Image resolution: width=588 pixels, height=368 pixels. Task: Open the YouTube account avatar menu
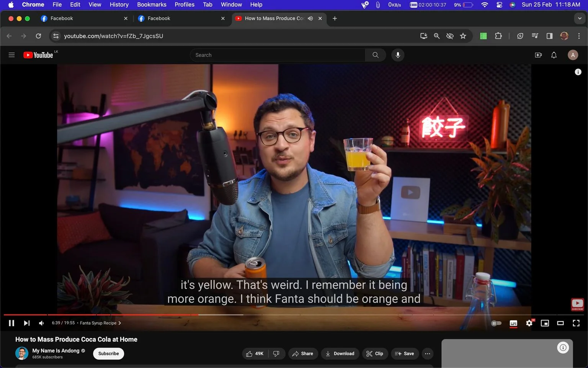pos(573,55)
